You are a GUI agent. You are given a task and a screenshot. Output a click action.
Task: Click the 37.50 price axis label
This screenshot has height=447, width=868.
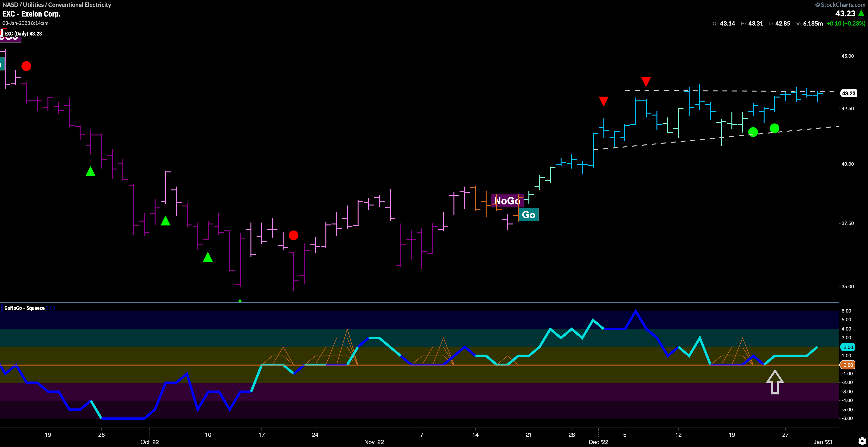click(x=848, y=223)
